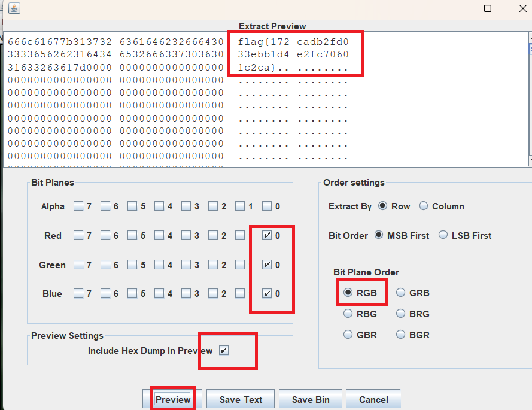Cancel the data extraction dialog
532x410 pixels.
(373, 399)
